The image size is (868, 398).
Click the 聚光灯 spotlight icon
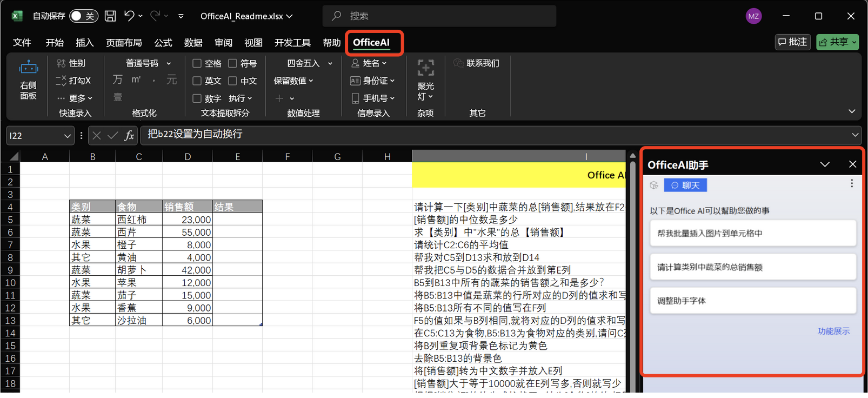coord(425,68)
